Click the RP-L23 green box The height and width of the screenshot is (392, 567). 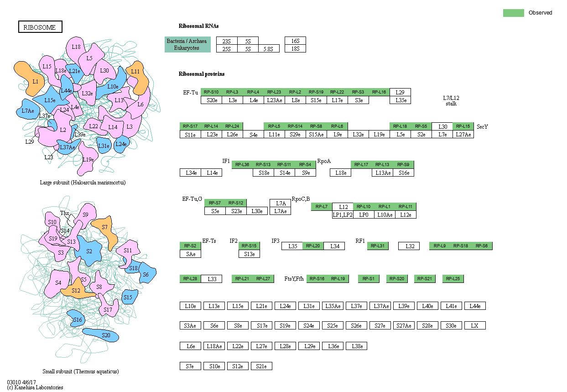click(x=274, y=92)
